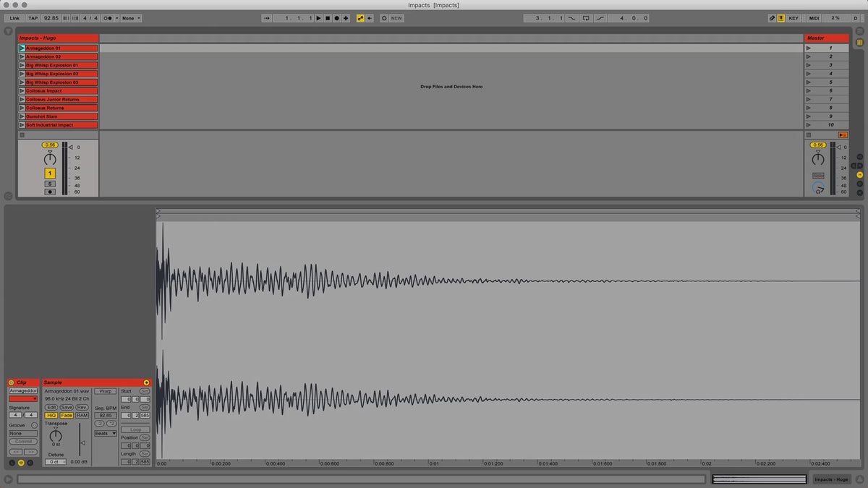Open the quantization None dropdown

131,18
